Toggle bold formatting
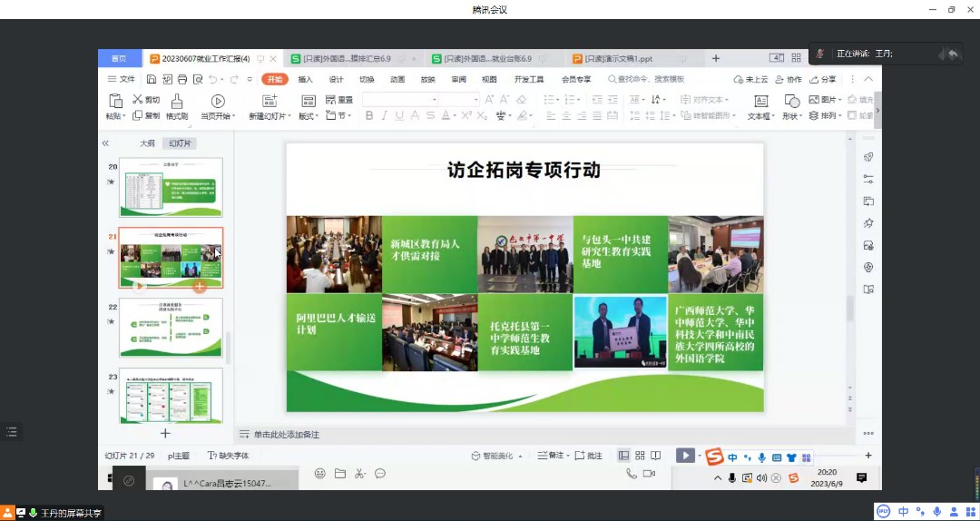 [368, 115]
